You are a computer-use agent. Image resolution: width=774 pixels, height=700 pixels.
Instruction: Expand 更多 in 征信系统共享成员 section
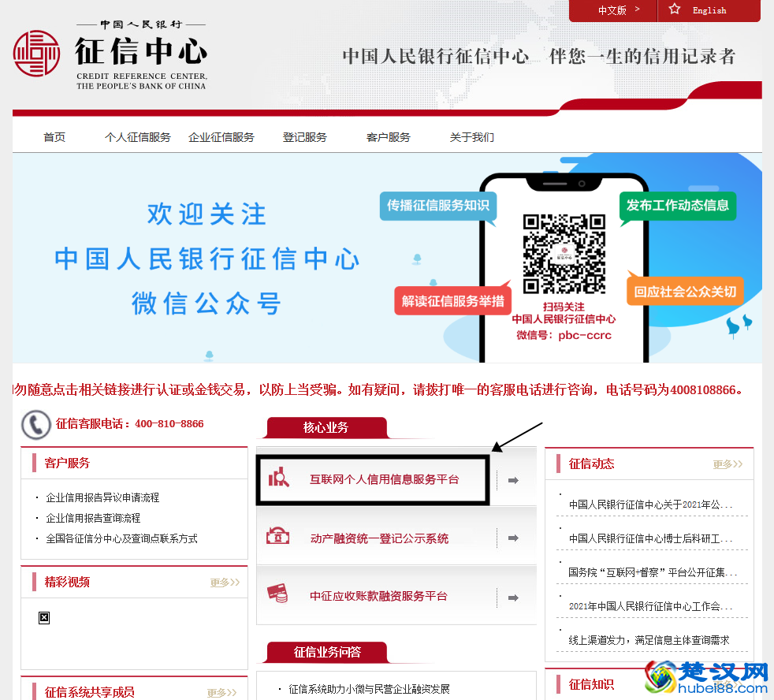click(x=221, y=693)
